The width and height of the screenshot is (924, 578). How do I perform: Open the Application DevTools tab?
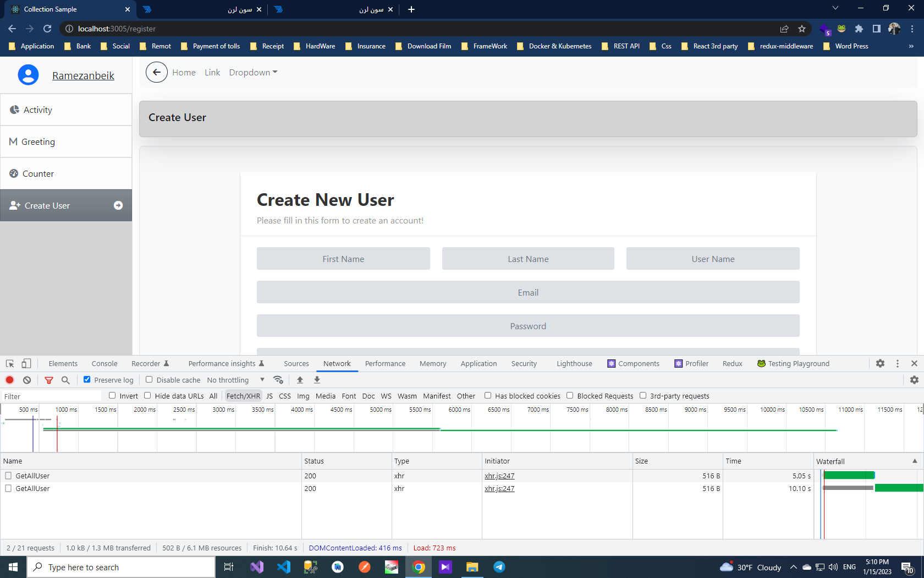click(479, 363)
